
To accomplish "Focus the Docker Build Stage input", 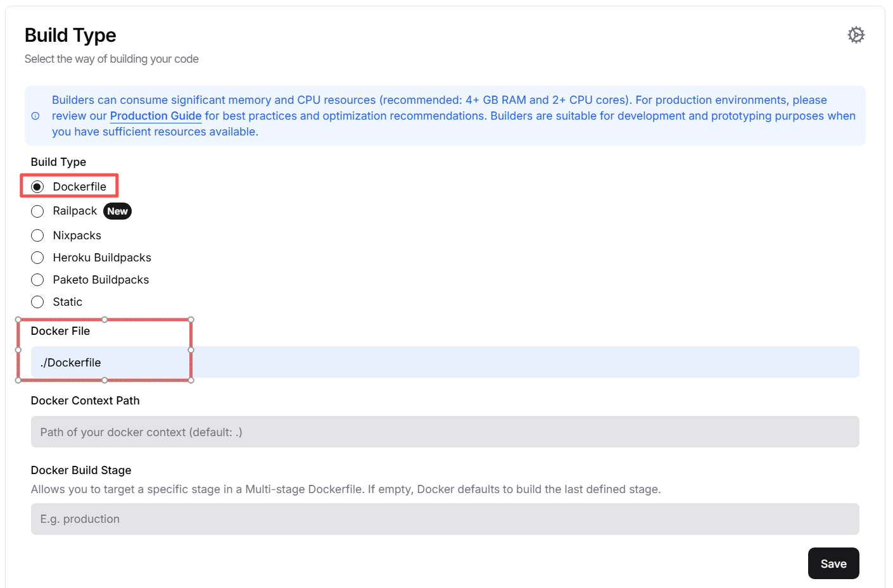I will (445, 519).
